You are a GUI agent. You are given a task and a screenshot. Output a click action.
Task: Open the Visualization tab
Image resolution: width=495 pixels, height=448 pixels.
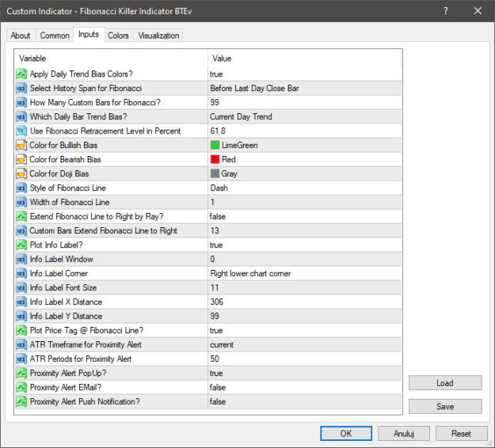(x=158, y=36)
